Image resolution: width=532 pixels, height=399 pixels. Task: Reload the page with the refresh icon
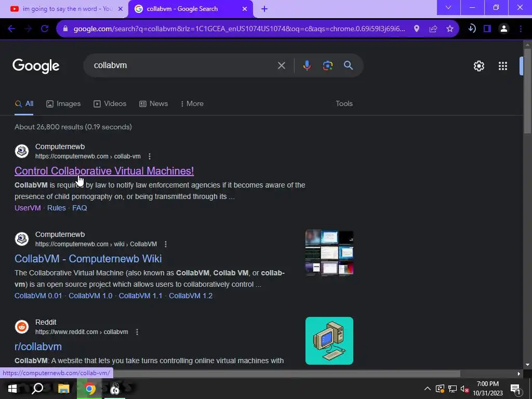click(45, 29)
